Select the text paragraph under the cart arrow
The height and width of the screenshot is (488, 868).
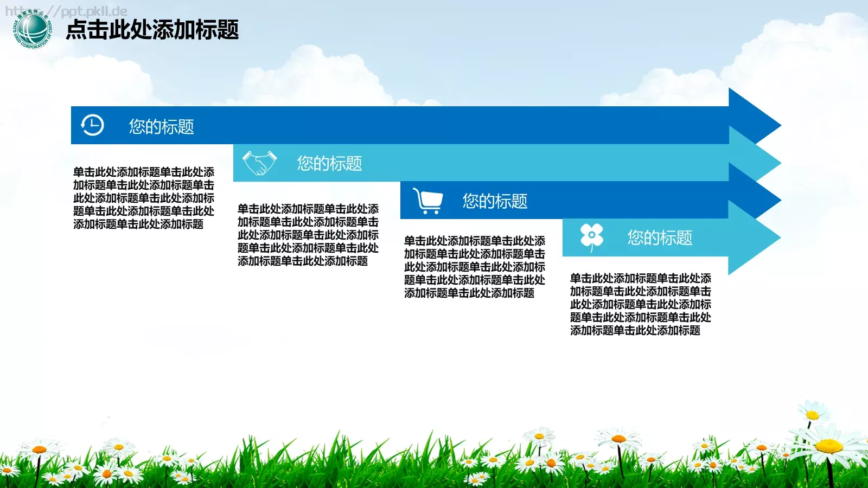(x=475, y=267)
